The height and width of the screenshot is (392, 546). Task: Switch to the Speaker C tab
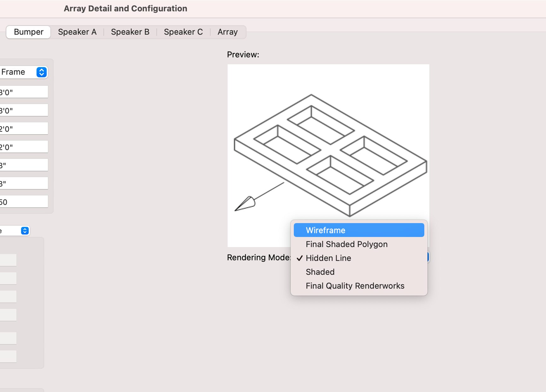pyautogui.click(x=183, y=32)
